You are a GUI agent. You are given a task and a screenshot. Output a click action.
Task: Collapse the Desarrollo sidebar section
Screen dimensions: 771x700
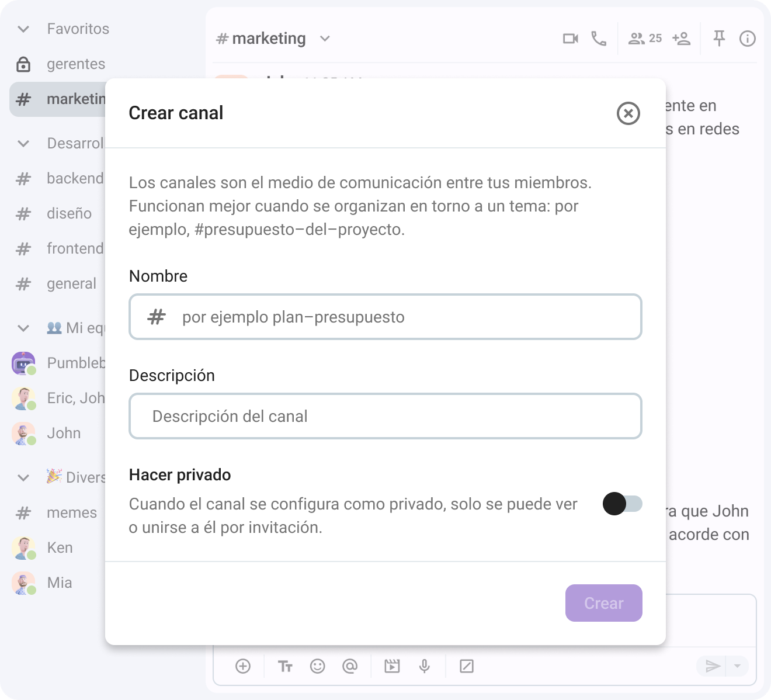23,144
